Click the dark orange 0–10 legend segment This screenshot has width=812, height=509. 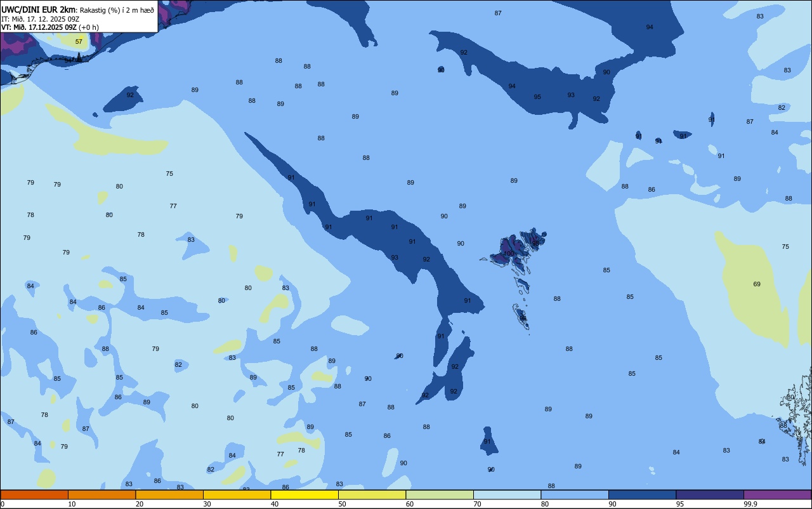(34, 494)
